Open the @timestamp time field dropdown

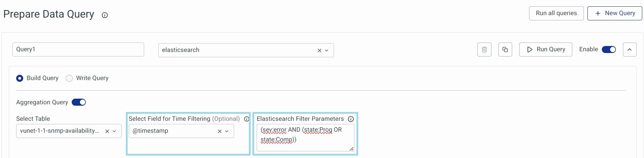[227, 131]
